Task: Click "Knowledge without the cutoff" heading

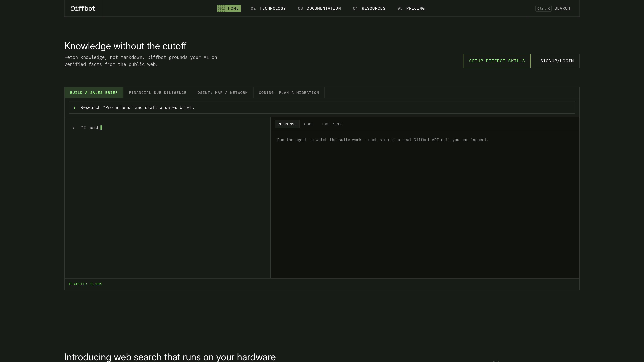Action: tap(125, 46)
